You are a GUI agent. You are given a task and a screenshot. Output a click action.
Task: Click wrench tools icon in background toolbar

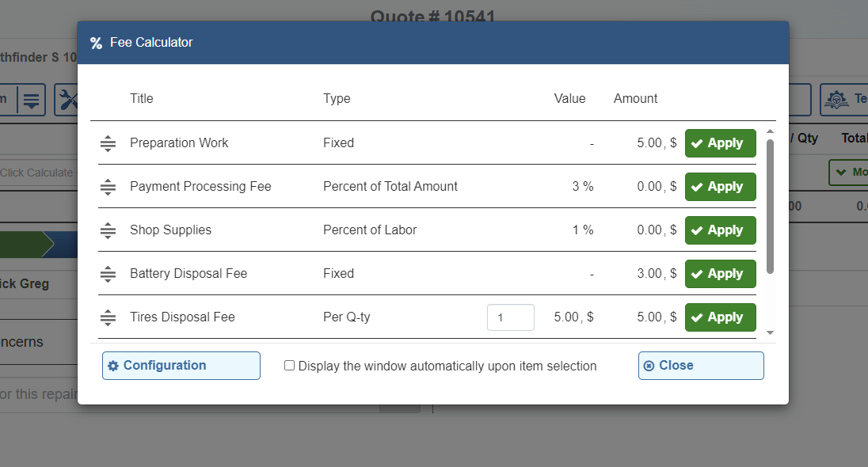[69, 101]
